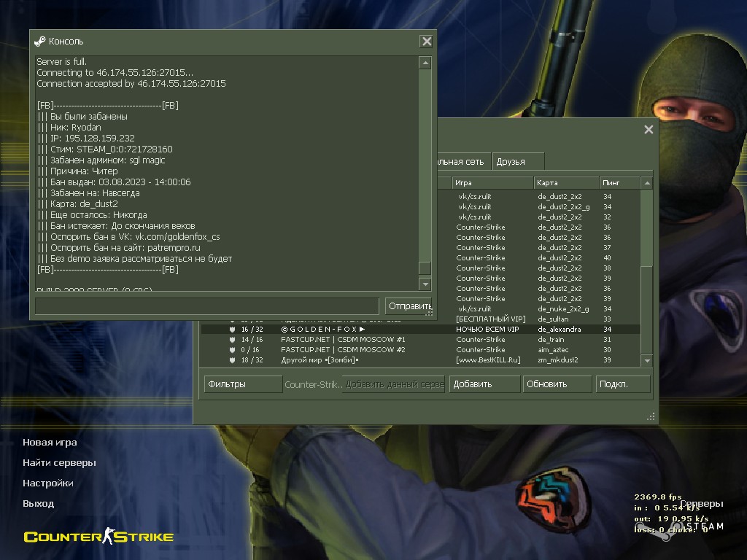Refresh the list with the Обновить button
This screenshot has width=747, height=560.
click(x=557, y=384)
